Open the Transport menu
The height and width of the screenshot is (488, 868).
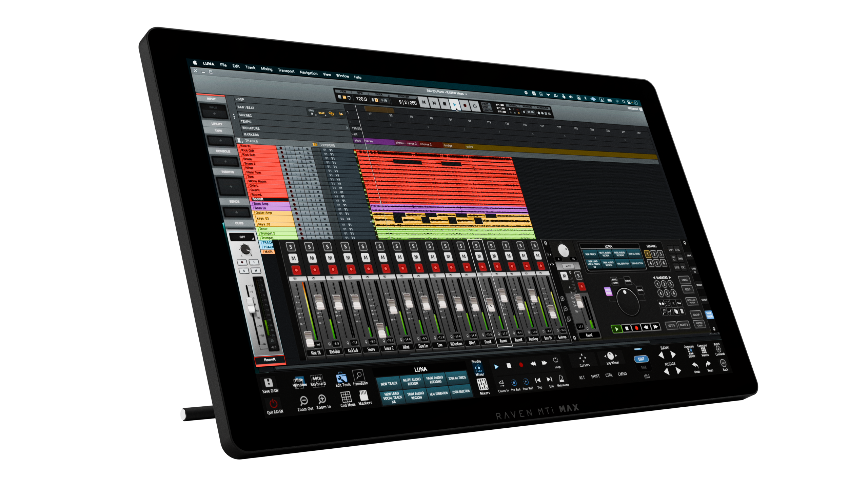[x=286, y=71]
